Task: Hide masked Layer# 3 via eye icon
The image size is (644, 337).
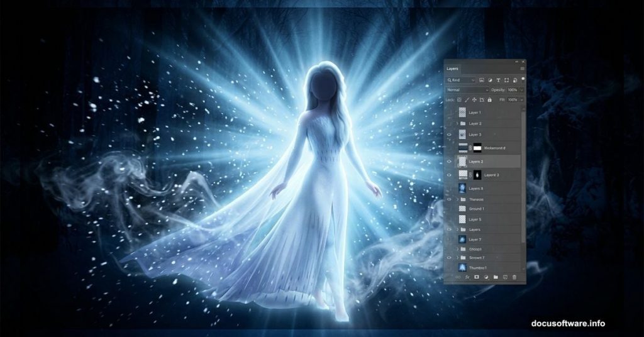Action: click(449, 175)
